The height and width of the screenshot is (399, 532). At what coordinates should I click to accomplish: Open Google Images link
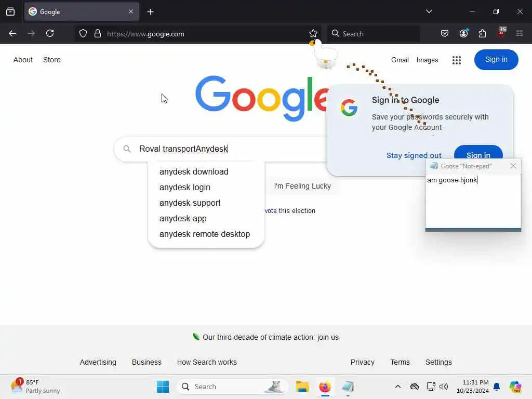coord(427,60)
